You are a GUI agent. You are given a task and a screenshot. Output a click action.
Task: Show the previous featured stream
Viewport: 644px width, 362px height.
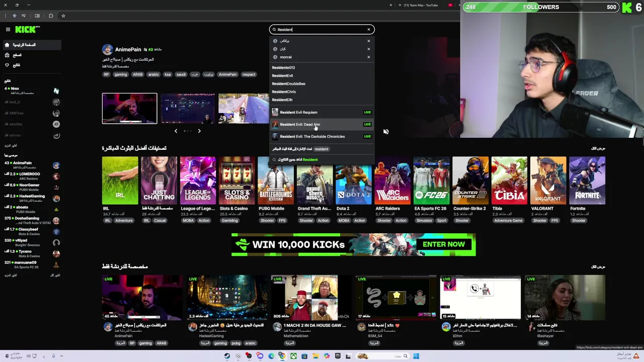(x=176, y=131)
